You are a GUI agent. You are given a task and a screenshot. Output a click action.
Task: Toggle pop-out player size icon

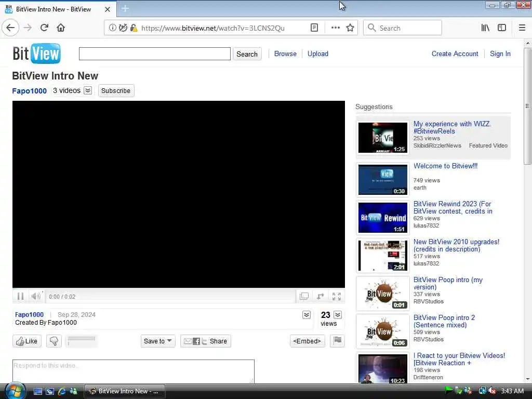pyautogui.click(x=304, y=297)
